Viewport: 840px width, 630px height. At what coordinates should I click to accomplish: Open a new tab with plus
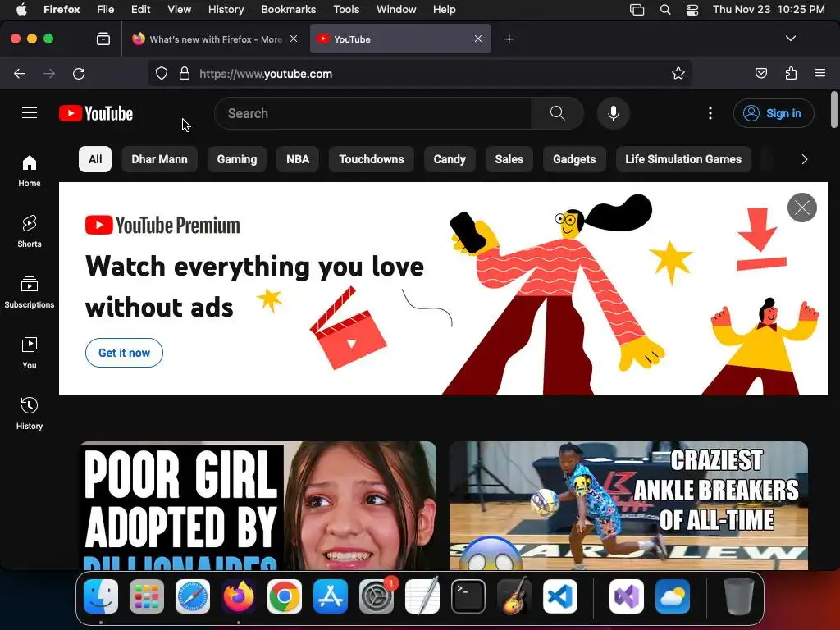point(509,39)
